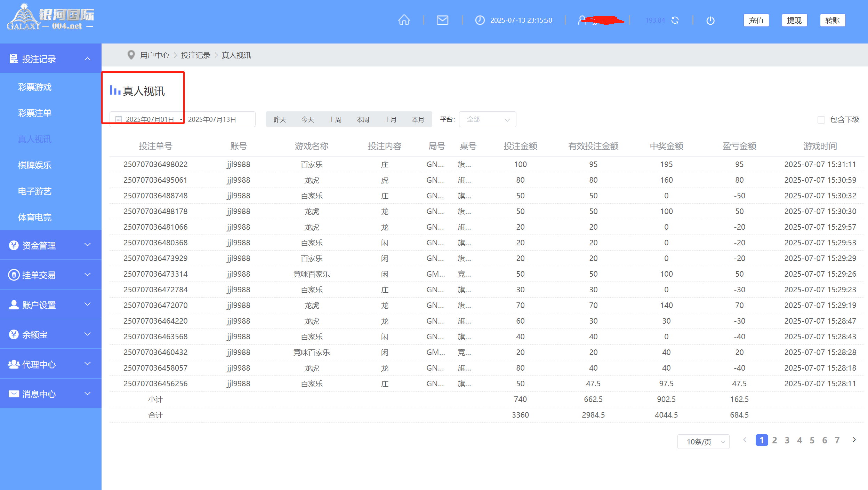Click the location pin breadcrumb icon

pos(131,55)
